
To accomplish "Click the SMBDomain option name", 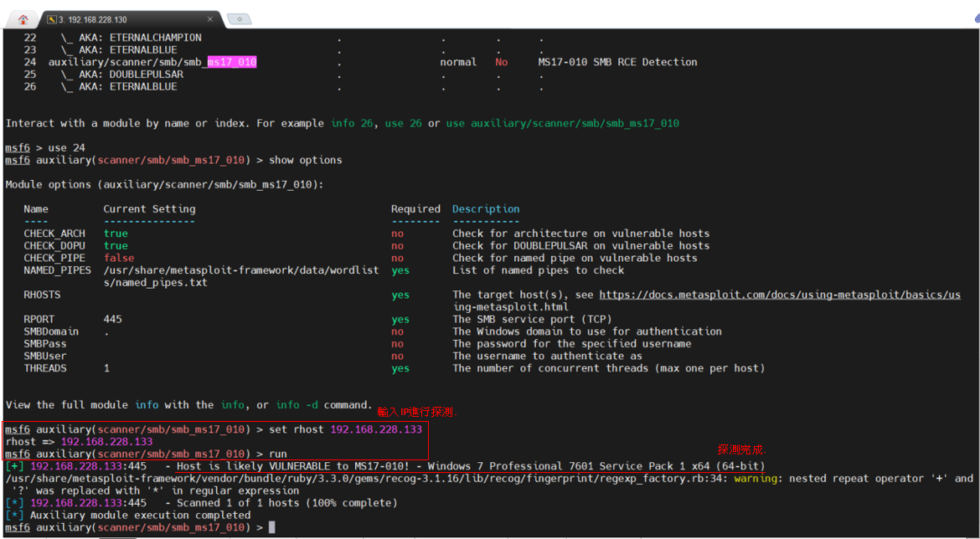I will pyautogui.click(x=51, y=331).
